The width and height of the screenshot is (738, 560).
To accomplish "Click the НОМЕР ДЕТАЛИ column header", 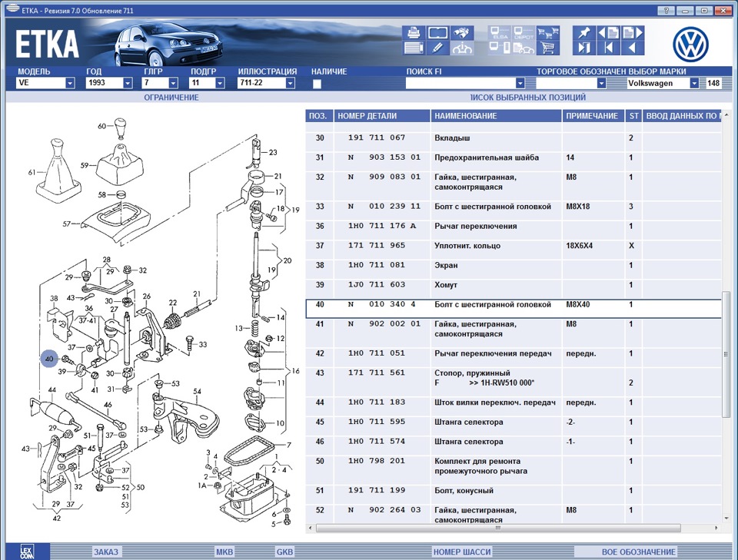I will pos(382,116).
